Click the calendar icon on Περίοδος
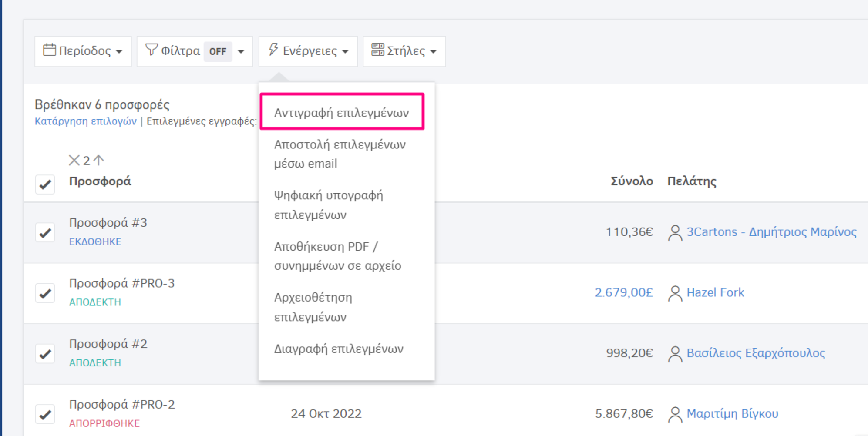Screen dimensions: 868x436 (49, 50)
